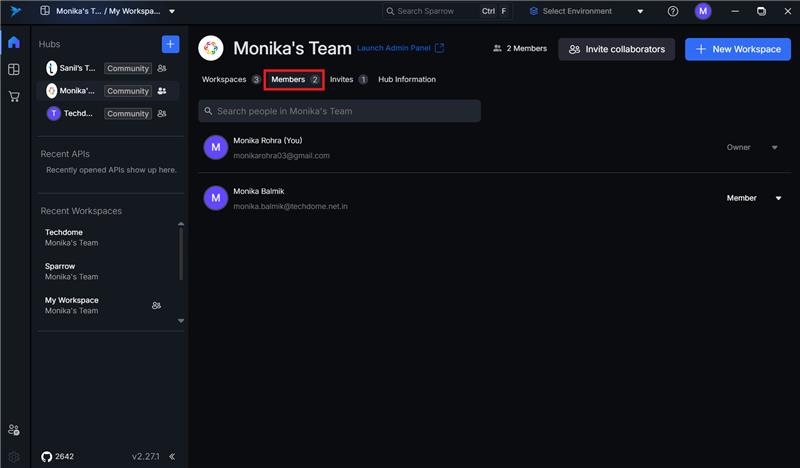This screenshot has height=468, width=800.
Task: Expand the Member role dropdown for Monika Balmik
Action: 779,198
